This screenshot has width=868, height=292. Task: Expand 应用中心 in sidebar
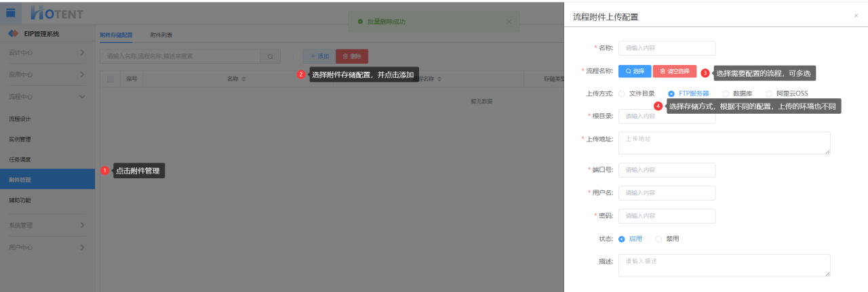point(47,74)
